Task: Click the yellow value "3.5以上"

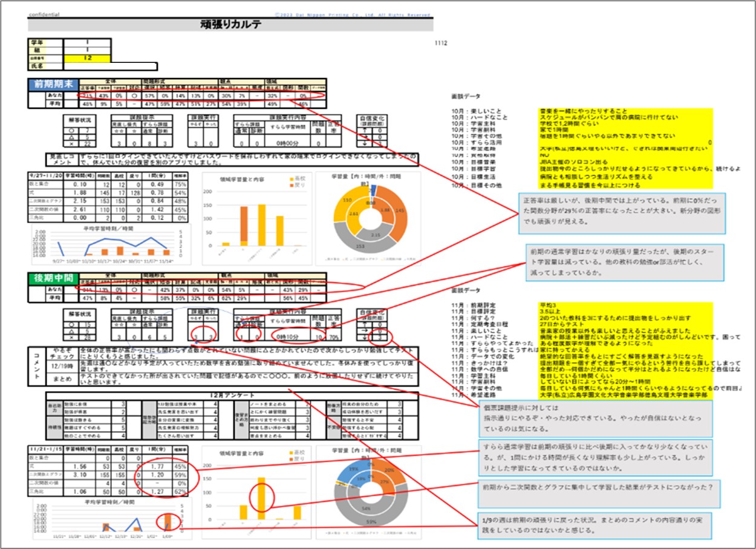Action: coord(549,312)
